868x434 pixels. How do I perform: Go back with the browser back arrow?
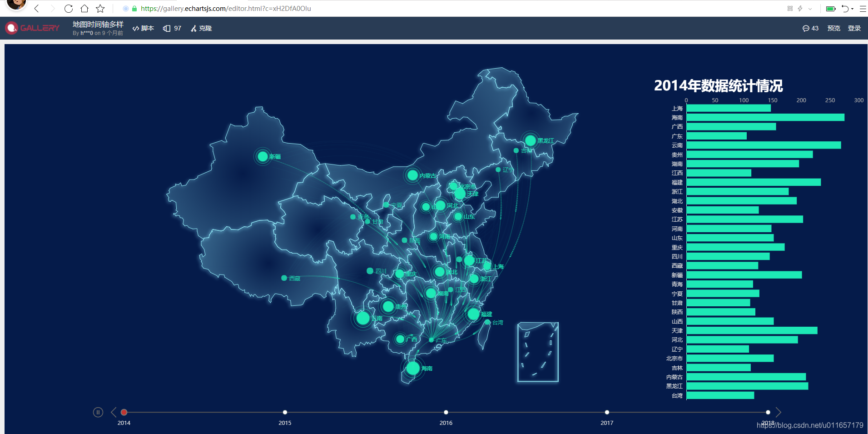click(x=37, y=9)
